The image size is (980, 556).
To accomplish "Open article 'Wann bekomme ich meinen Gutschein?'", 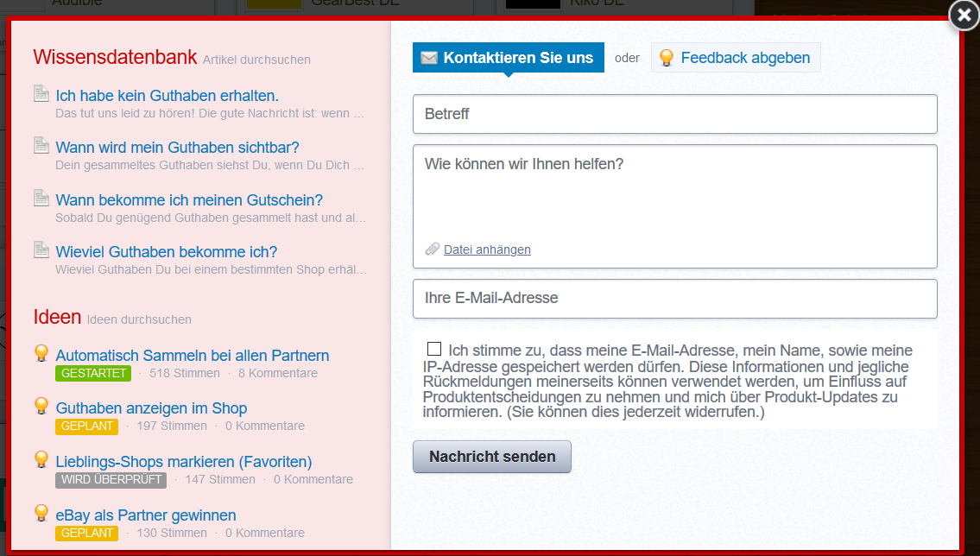I will (x=189, y=200).
